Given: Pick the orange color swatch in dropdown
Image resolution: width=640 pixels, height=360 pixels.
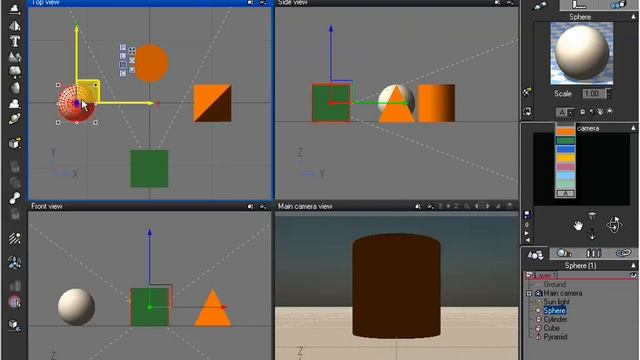Looking at the screenshot, I should click(565, 131).
